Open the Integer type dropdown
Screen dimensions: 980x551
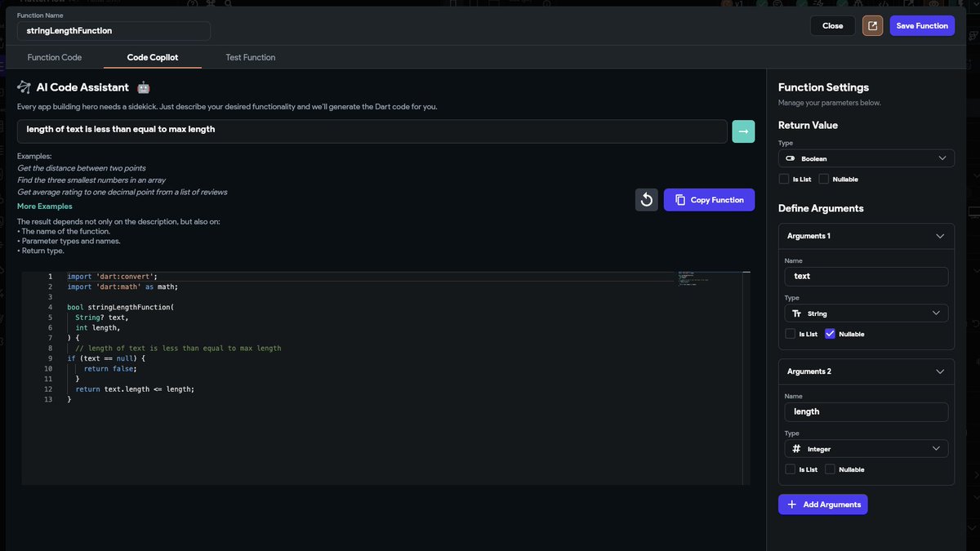[x=866, y=449]
